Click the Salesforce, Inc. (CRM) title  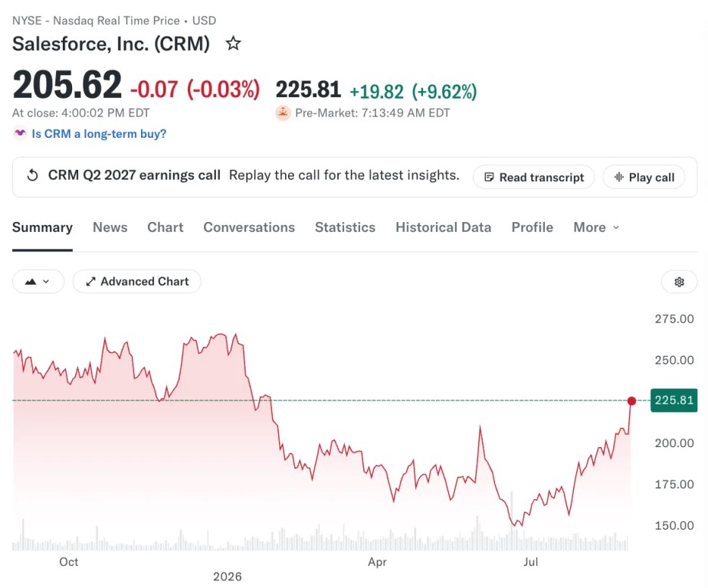(111, 44)
